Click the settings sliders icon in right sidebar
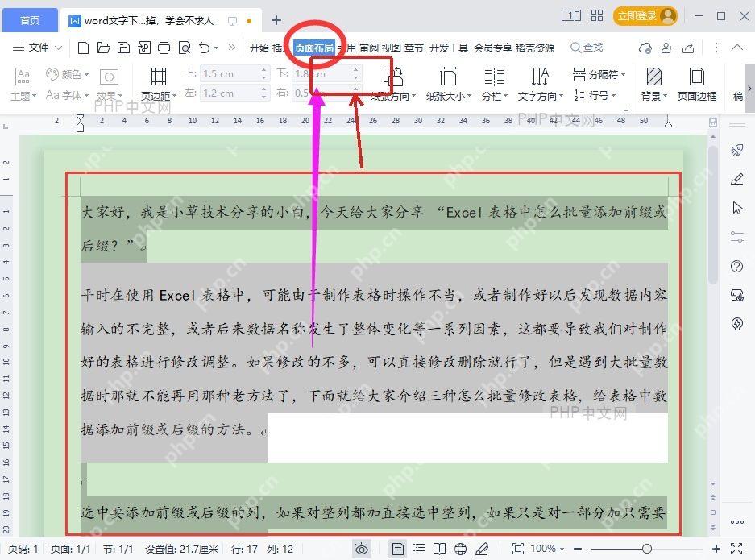Screen dimensions: 755x560 point(736,237)
